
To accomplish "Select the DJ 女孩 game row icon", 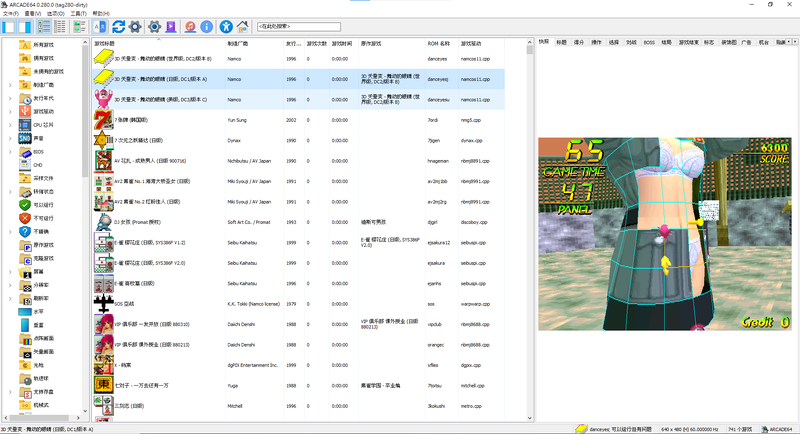I will (x=104, y=222).
